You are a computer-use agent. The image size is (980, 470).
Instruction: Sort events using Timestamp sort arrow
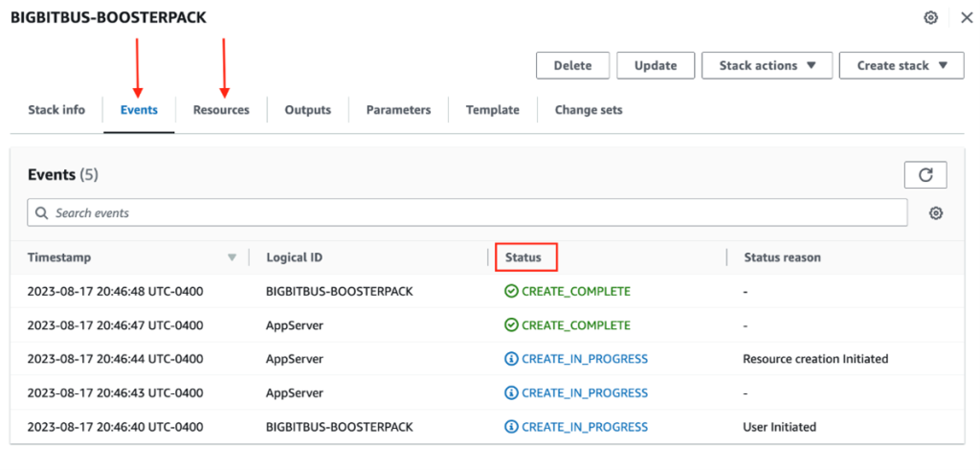(231, 257)
